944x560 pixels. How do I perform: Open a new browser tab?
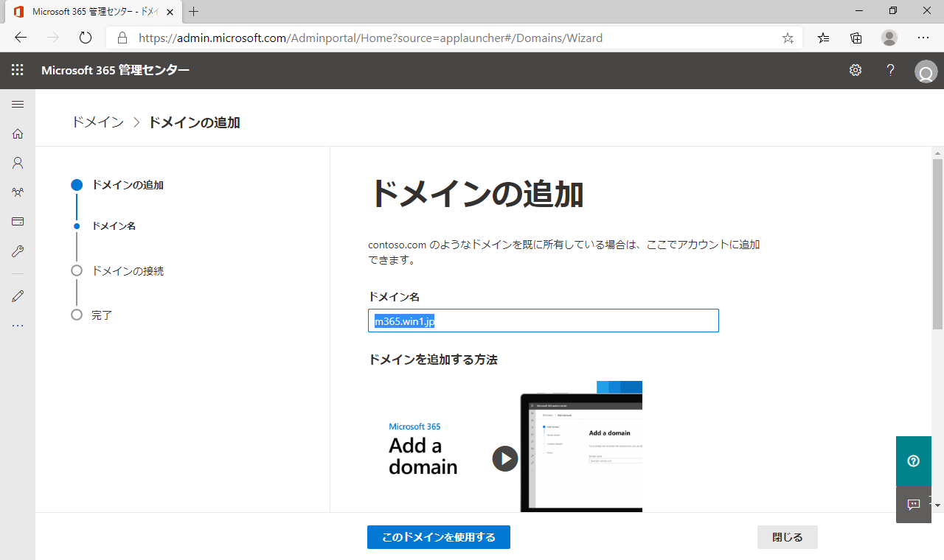click(x=194, y=12)
